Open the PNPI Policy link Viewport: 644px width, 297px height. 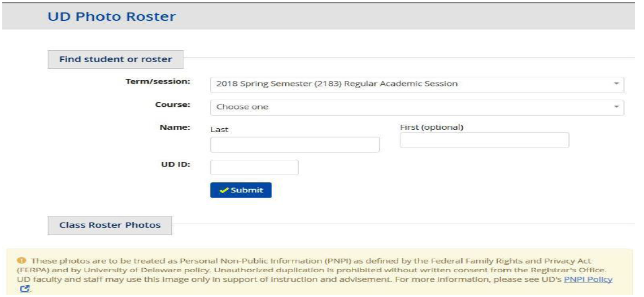588,279
